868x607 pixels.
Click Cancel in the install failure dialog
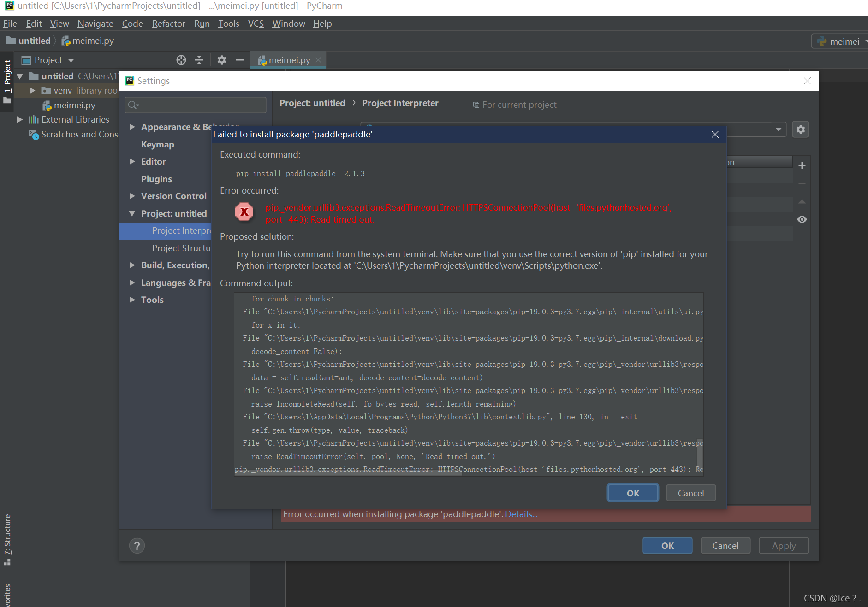691,493
